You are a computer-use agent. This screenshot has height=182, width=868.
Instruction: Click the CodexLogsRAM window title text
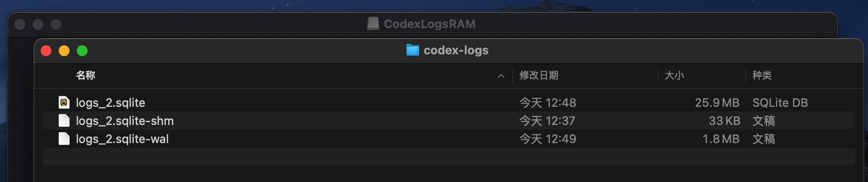click(429, 24)
